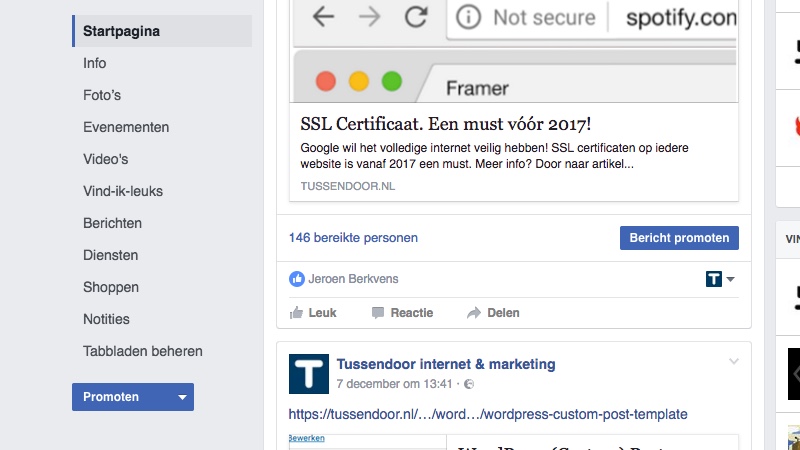Click the TUSSENDOOR.NL source link
800x450 pixels.
(347, 186)
